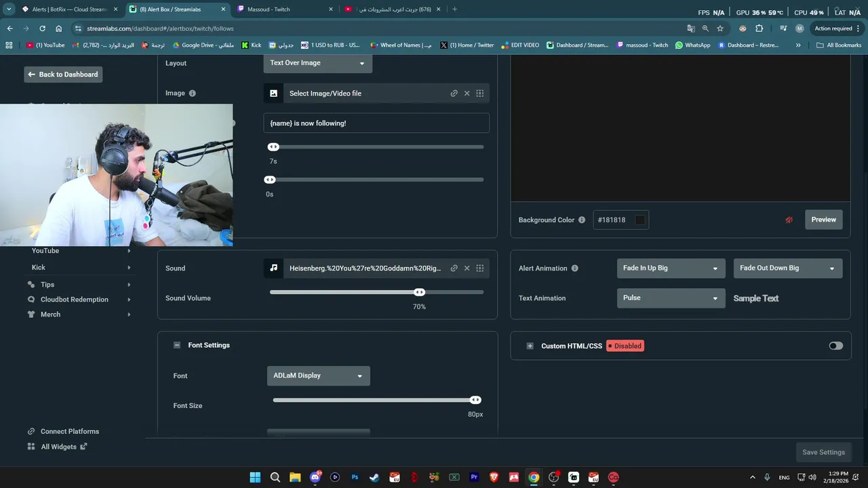The image size is (868, 488).
Task: Toggle the muted preview sound icon
Action: 789,220
